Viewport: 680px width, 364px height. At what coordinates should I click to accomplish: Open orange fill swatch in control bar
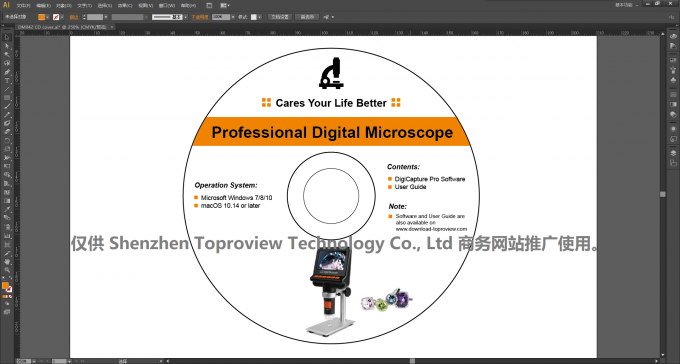(x=42, y=17)
